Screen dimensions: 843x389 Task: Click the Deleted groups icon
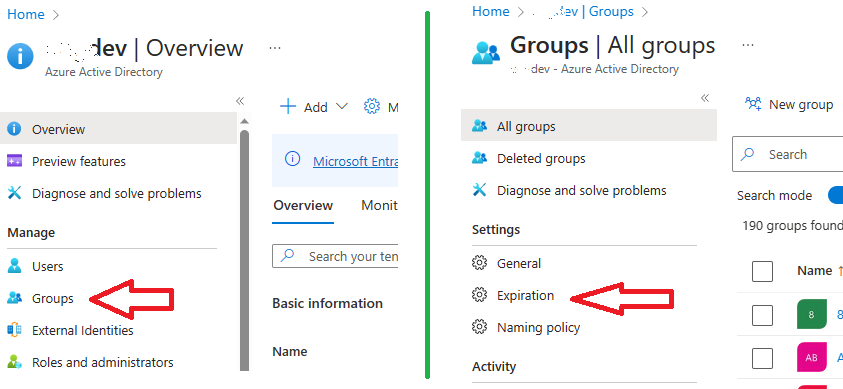click(479, 159)
